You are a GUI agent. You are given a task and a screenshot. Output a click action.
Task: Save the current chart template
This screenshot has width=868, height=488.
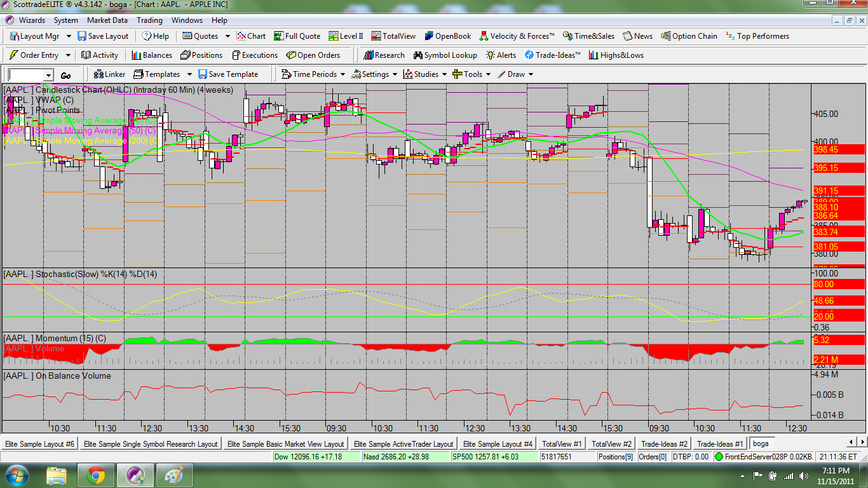coord(228,74)
